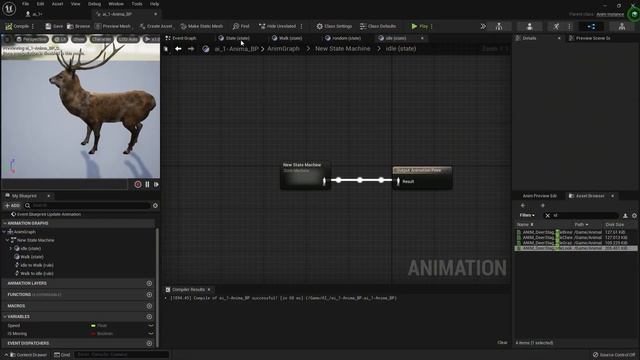Pause the viewport animation preview

pyautogui.click(x=147, y=184)
